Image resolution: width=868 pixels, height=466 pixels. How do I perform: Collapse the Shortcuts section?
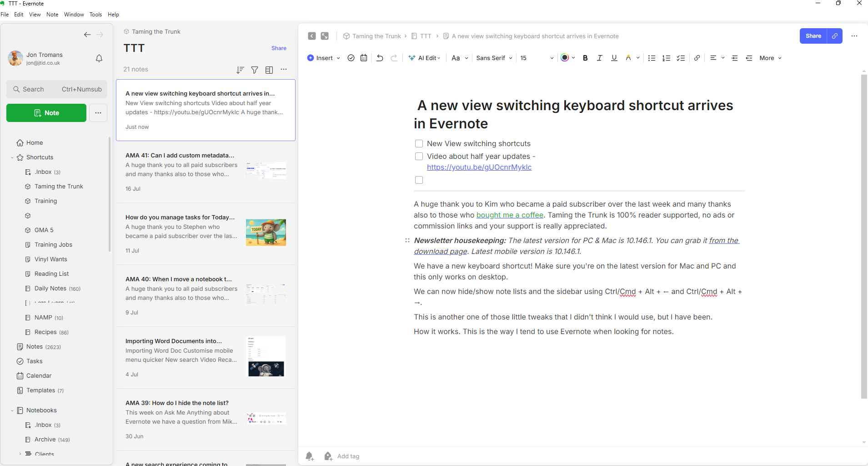coord(12,157)
